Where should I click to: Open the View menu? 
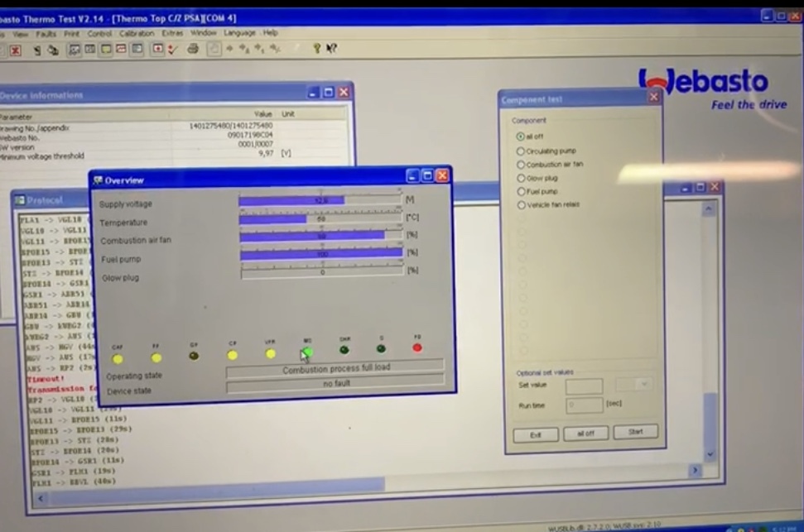point(21,35)
